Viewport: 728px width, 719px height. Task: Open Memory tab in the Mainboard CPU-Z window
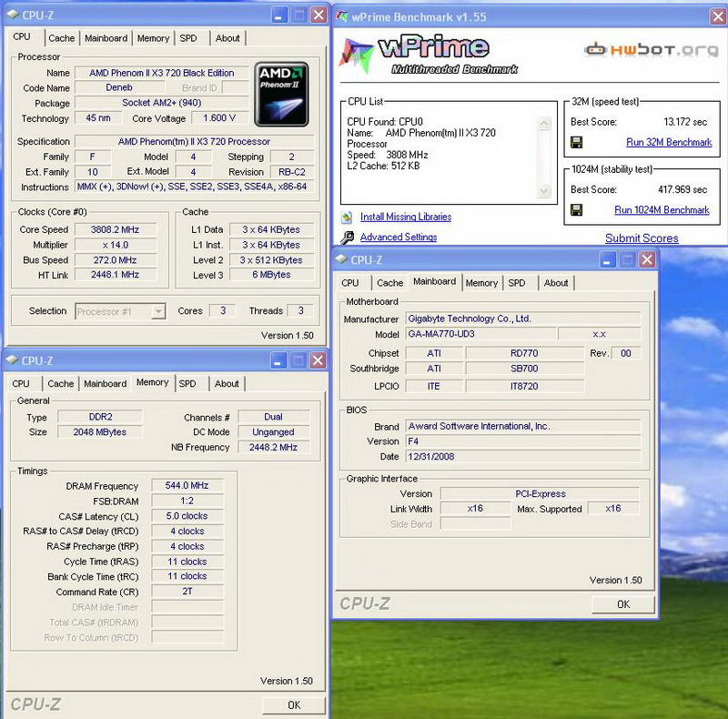point(481,283)
